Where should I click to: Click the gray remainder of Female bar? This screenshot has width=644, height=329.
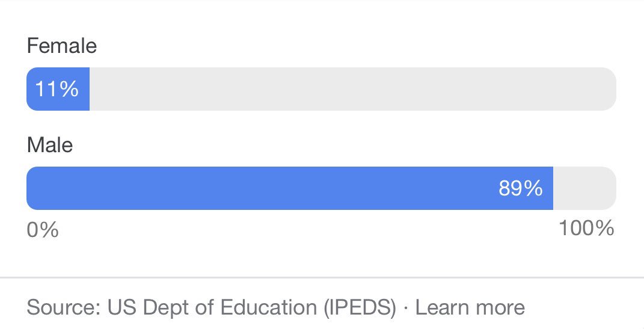pyautogui.click(x=353, y=89)
